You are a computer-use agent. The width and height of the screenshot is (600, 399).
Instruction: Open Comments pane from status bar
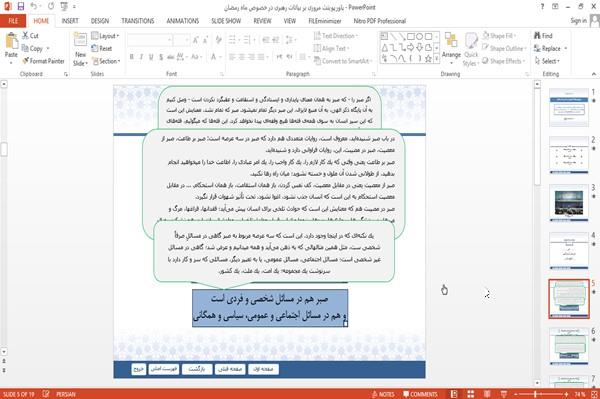pyautogui.click(x=420, y=394)
